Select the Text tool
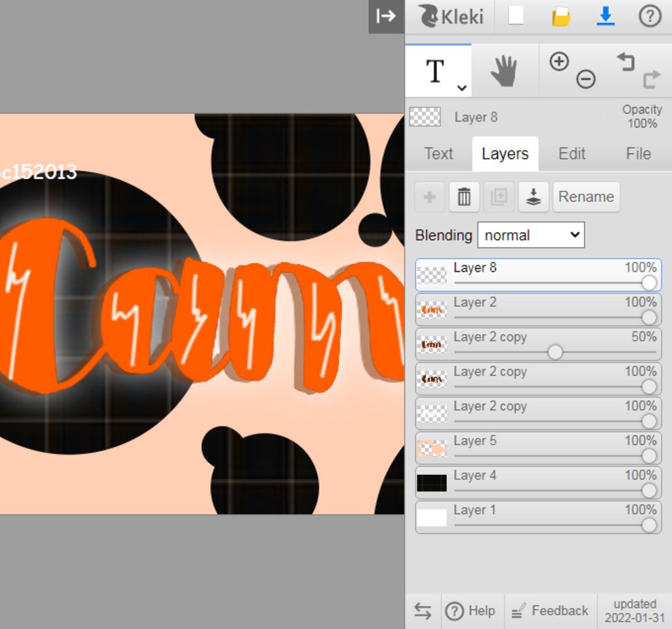Screen dimensions: 672x629 (x=438, y=71)
